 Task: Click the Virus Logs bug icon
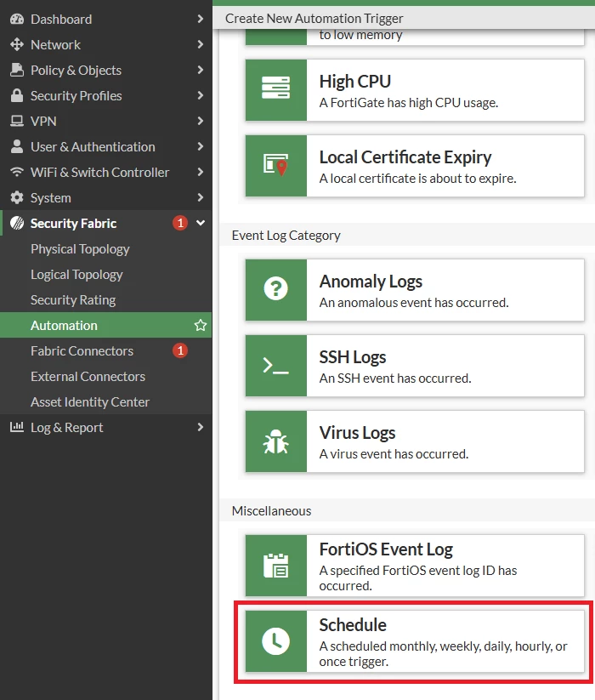pos(275,441)
